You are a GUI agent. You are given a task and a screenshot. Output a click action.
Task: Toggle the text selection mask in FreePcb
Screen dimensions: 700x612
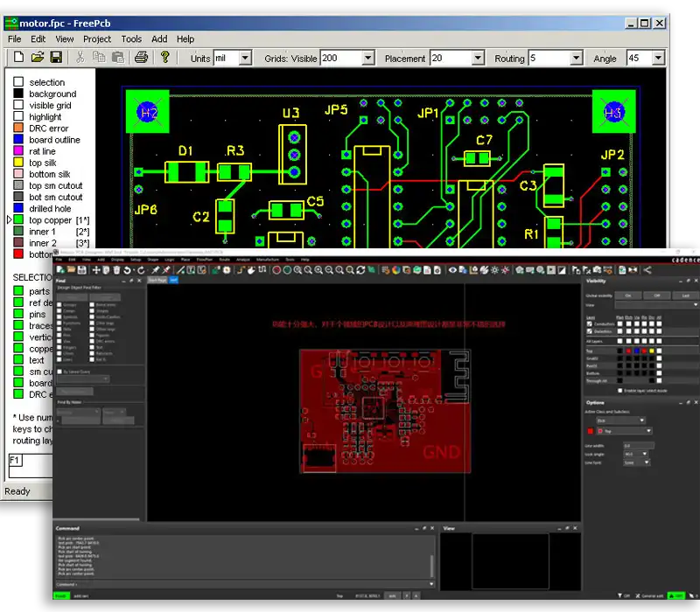coord(18,359)
